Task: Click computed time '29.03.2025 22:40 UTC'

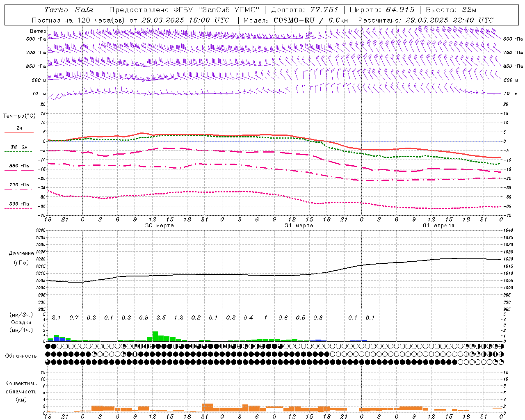Action: 450,20
